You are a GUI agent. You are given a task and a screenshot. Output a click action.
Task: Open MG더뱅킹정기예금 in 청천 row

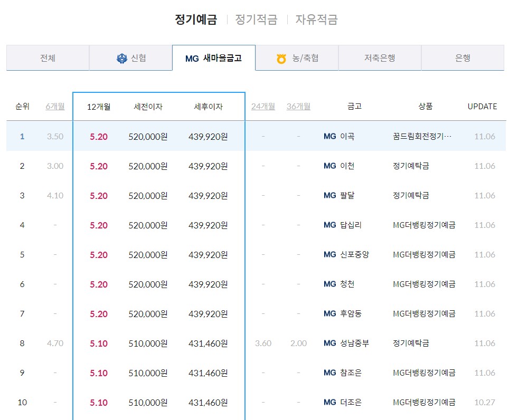click(424, 284)
